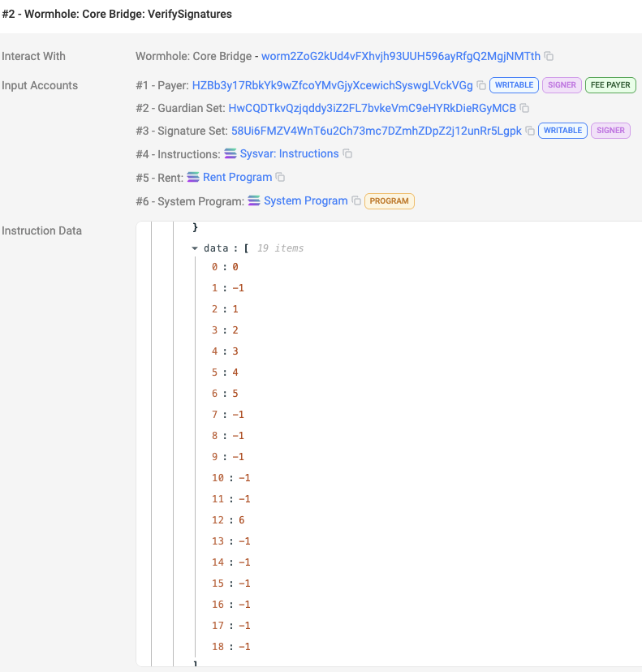Open the Payer address HZBb3y17Rbk... link
Viewport: 642px width, 672px height.
332,85
